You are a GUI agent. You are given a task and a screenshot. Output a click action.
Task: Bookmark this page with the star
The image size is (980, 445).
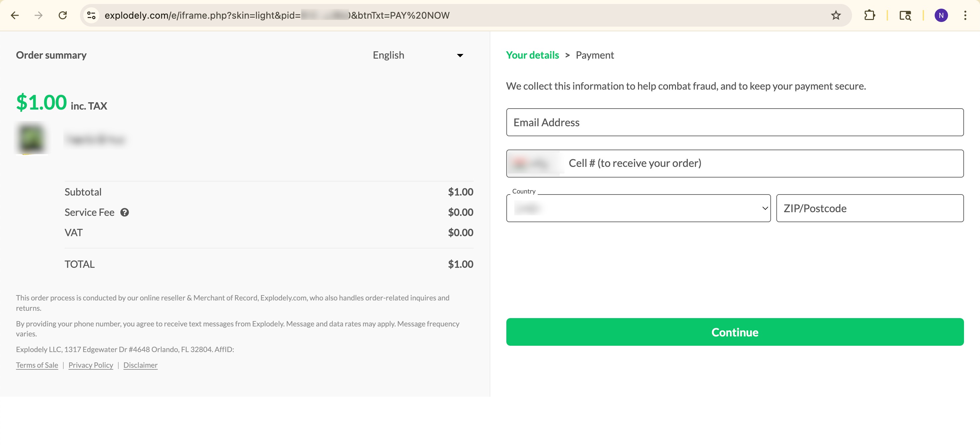836,15
